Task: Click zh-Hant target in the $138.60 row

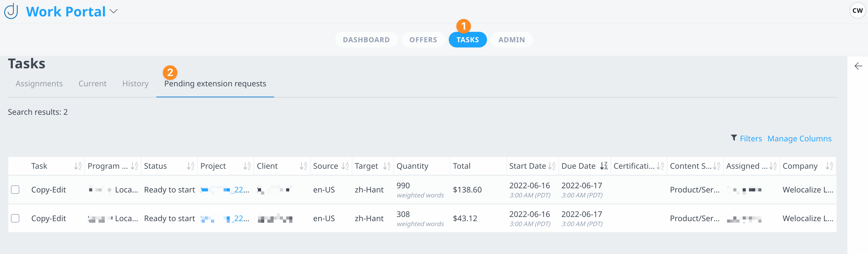Action: point(369,190)
